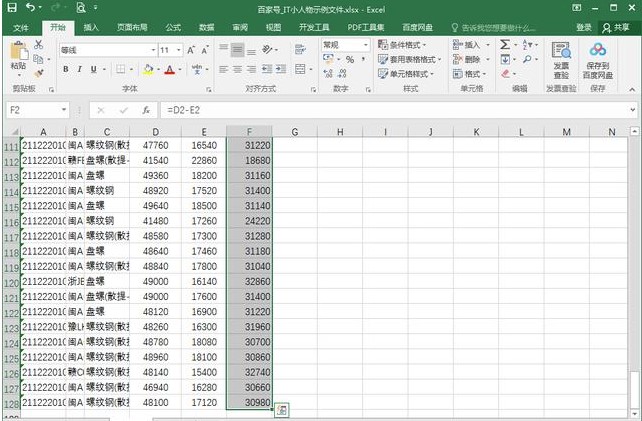Screen dimensions: 642x421
Task: Toggle Bold formatting
Action: coord(66,69)
